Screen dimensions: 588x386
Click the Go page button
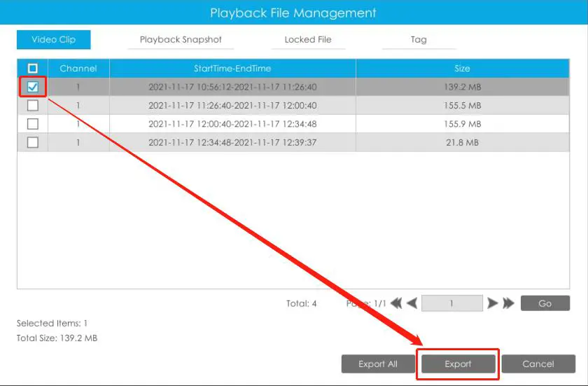(545, 303)
